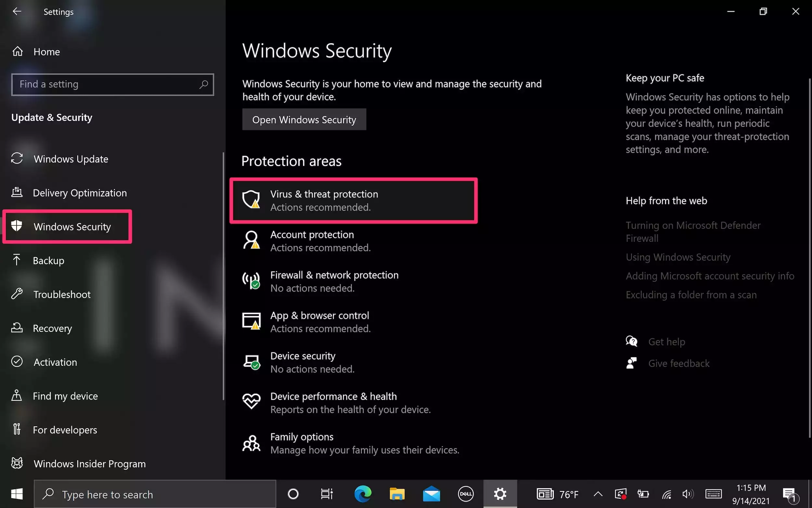Image resolution: width=812 pixels, height=508 pixels.
Task: Go to Recovery settings
Action: pyautogui.click(x=52, y=328)
